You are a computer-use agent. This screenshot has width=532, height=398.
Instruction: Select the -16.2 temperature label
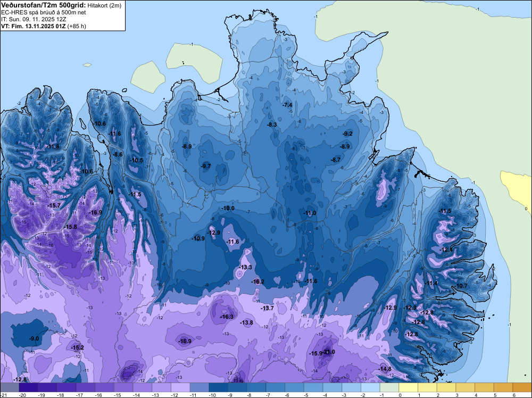point(257,281)
